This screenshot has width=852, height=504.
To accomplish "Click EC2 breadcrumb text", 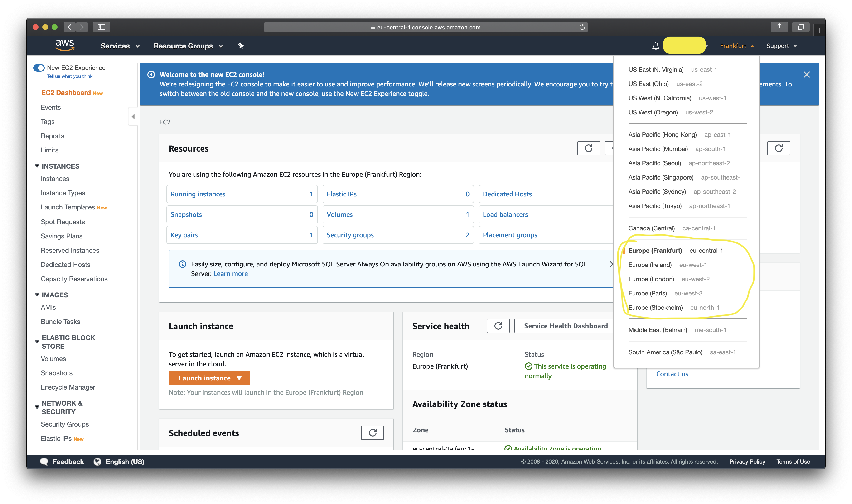I will [165, 122].
